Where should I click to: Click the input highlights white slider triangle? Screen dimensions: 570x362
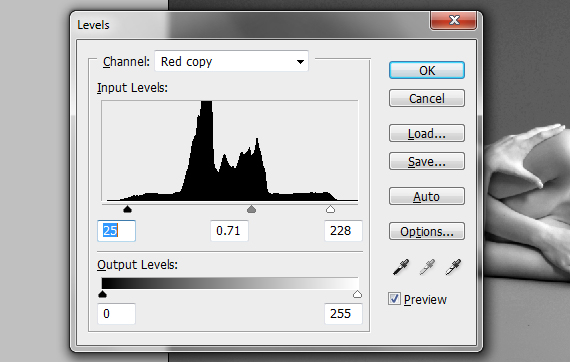click(x=330, y=209)
